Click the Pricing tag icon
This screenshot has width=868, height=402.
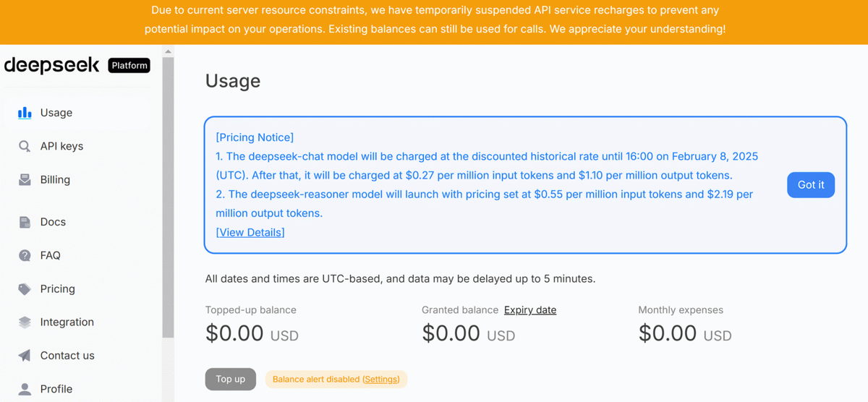25,289
